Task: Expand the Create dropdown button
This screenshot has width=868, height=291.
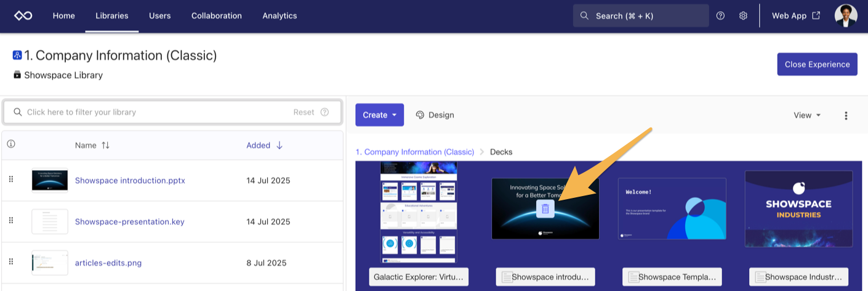Action: (x=379, y=115)
